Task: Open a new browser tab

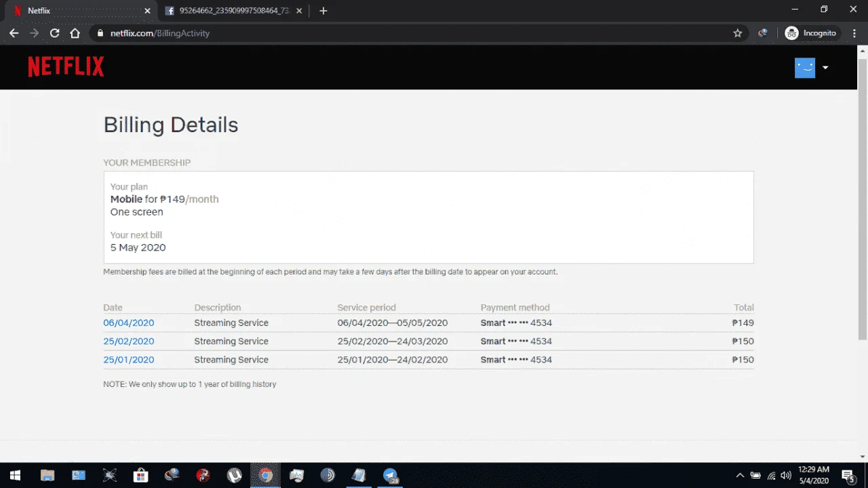Action: click(x=323, y=11)
